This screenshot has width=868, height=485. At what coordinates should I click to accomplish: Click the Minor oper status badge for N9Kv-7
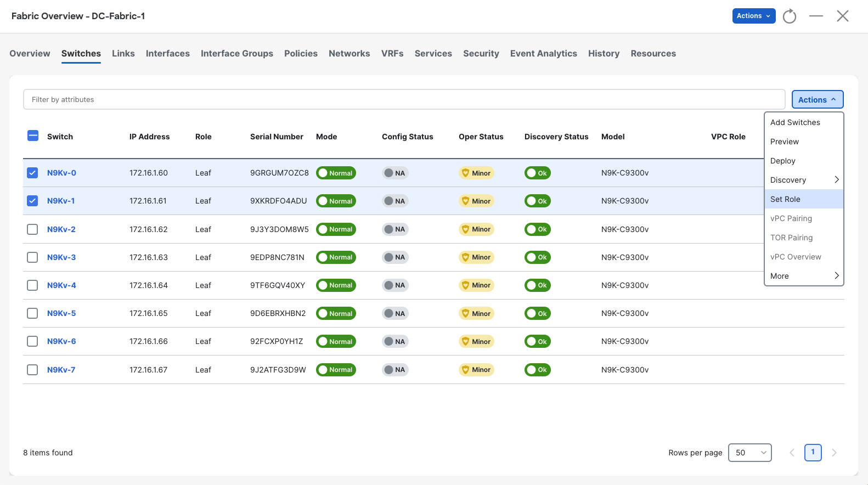click(x=476, y=370)
